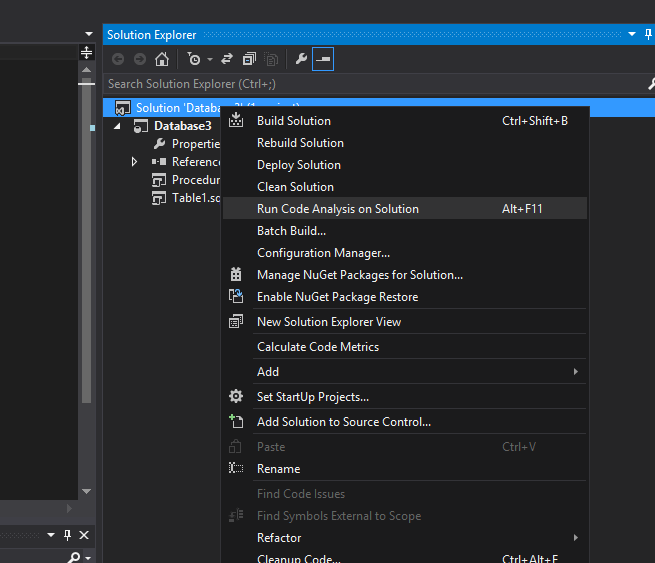Click the editor split handle above scrollbar

[x=86, y=52]
